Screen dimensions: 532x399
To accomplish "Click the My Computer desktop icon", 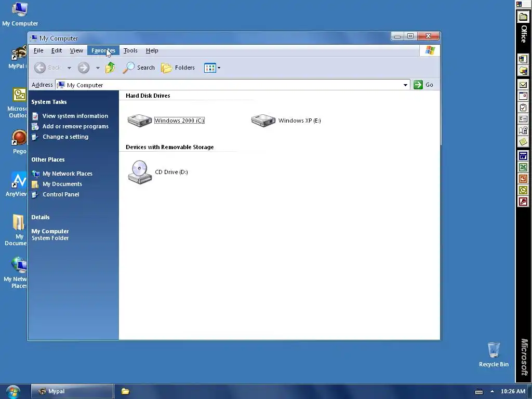I will tap(20, 14).
